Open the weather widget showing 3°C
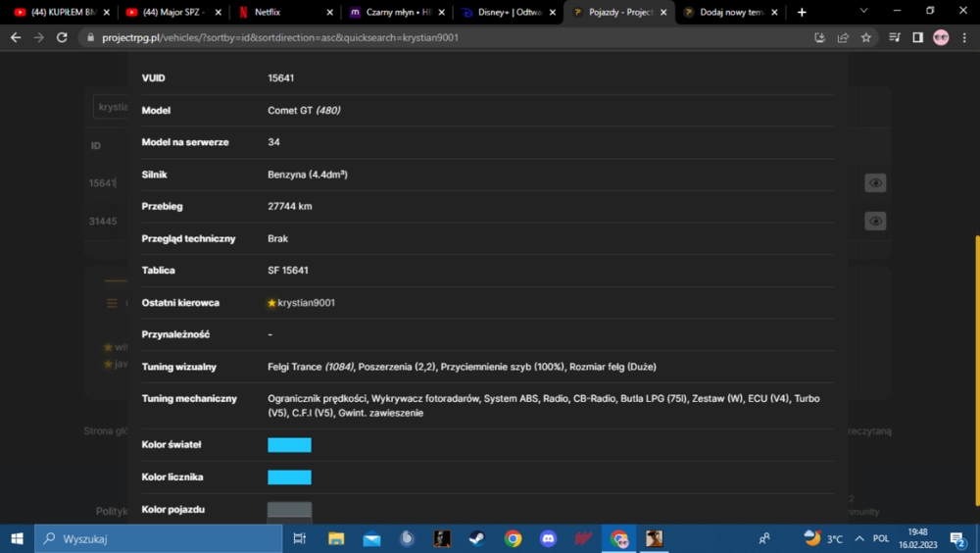This screenshot has height=553, width=980. point(823,538)
